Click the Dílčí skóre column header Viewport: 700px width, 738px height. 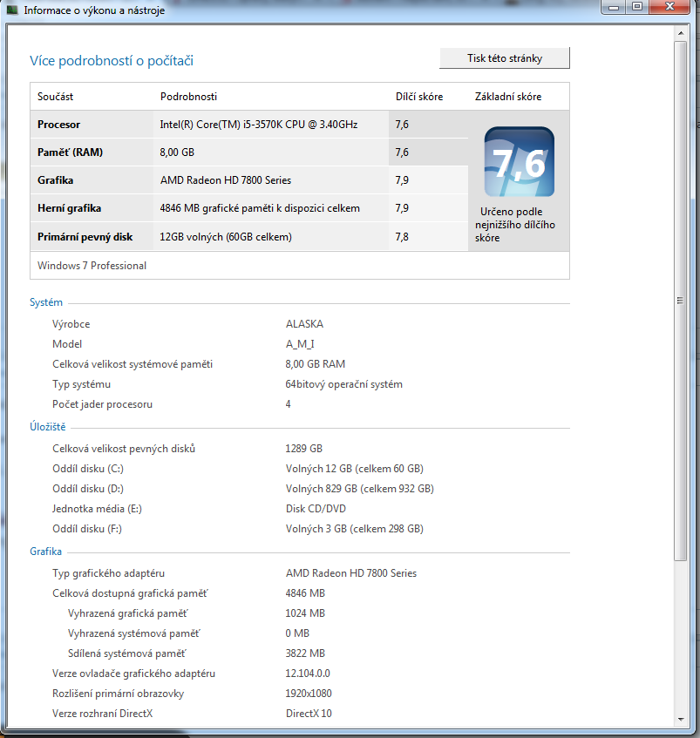[418, 97]
